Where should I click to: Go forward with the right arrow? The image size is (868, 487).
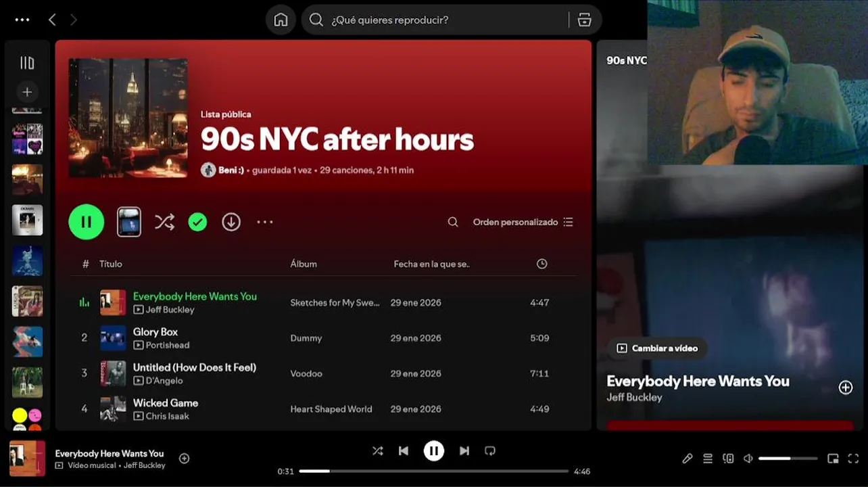click(x=74, y=20)
